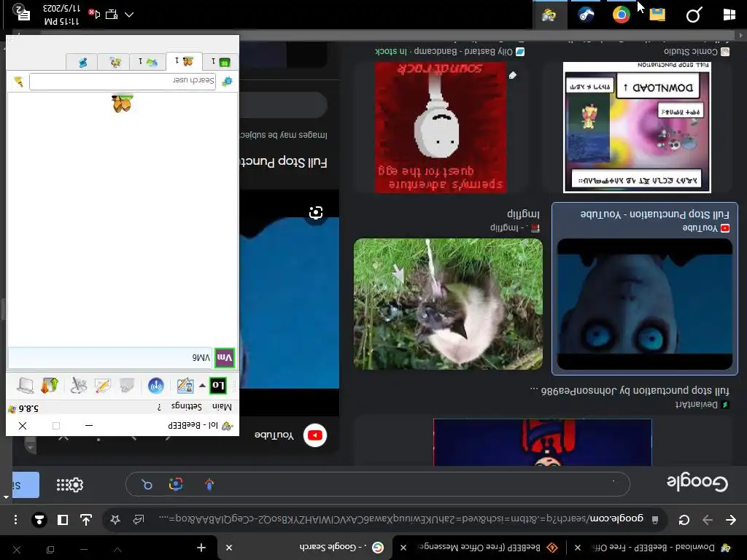Viewport: 747px width, 560px height.
Task: Click the red YouTube logo in preview panel
Action: point(315,435)
